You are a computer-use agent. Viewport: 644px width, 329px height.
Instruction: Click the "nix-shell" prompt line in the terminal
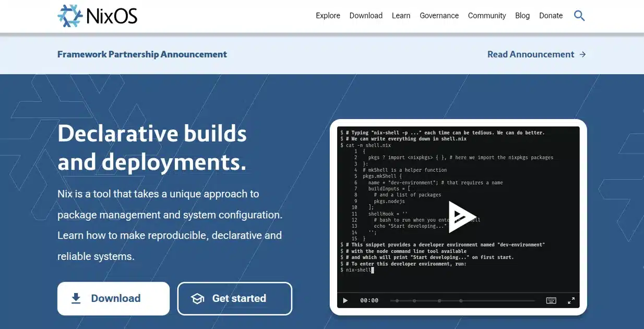[357, 270]
